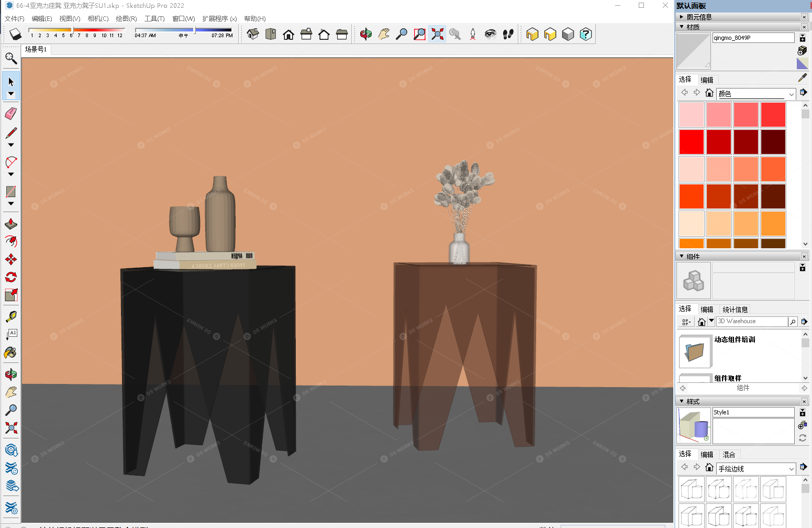Open Select tool variations dropdown arrow
Viewport: 812px width, 528px height.
coord(11,94)
